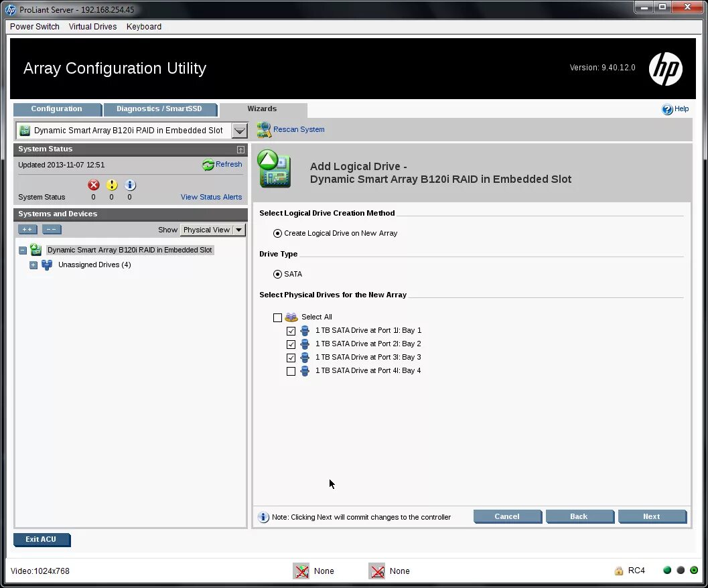708x588 pixels.
Task: Click the yellow warning alerts icon
Action: click(x=112, y=185)
